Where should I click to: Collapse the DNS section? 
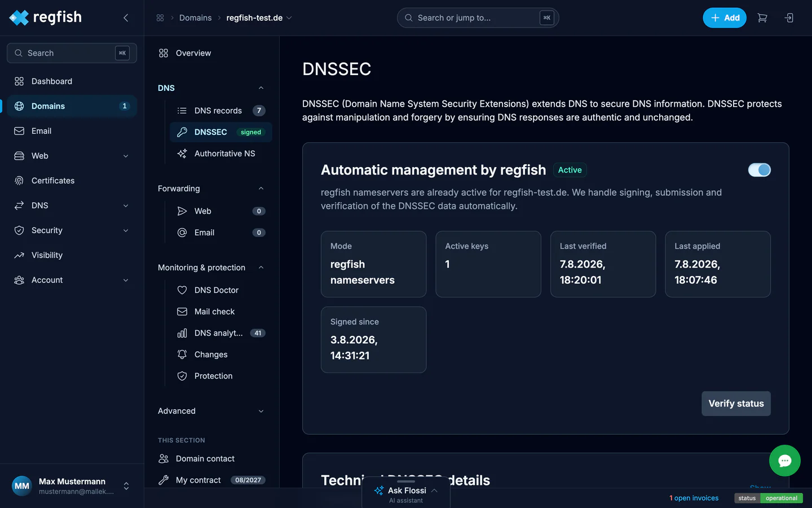261,88
